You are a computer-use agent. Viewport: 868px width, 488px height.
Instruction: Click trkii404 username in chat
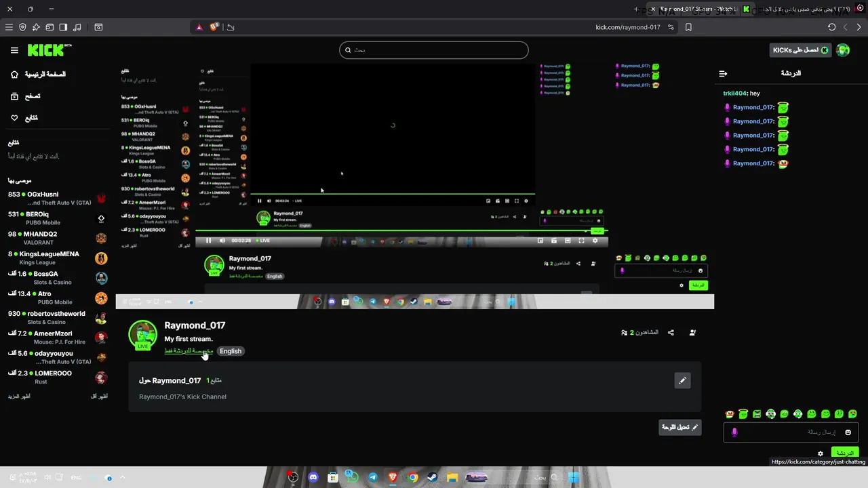pos(735,94)
